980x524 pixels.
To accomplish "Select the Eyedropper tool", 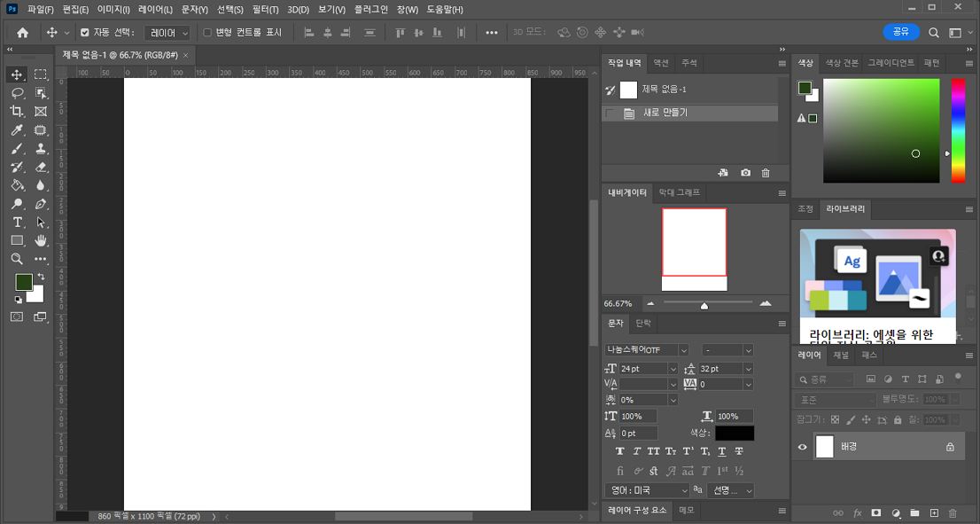I will [x=17, y=130].
